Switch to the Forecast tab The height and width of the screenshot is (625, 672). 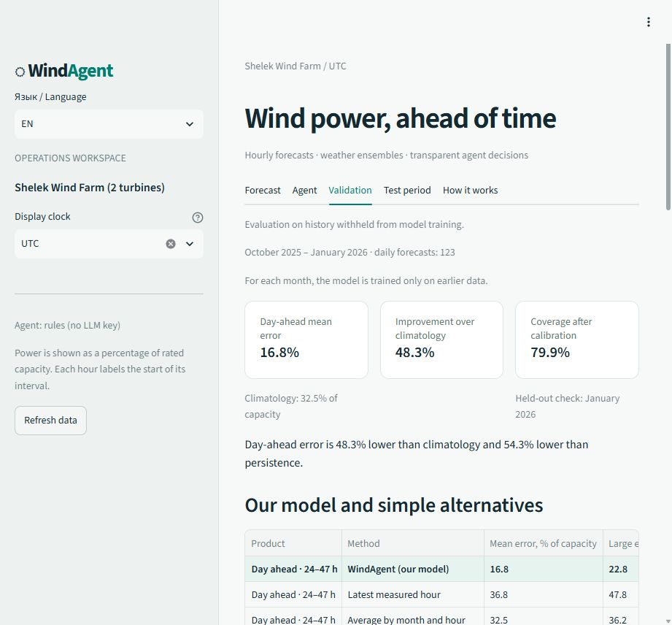coord(263,190)
